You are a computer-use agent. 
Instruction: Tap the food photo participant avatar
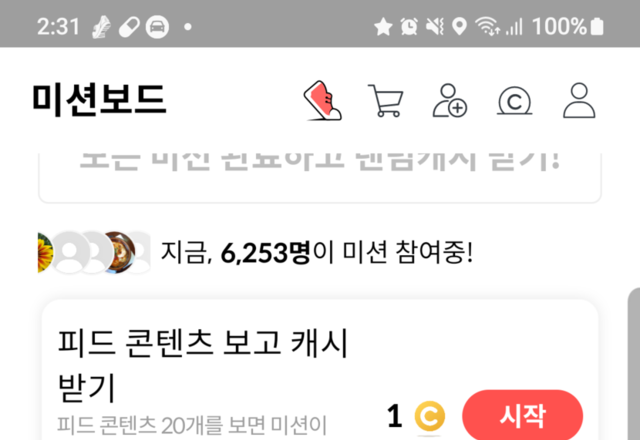point(119,252)
